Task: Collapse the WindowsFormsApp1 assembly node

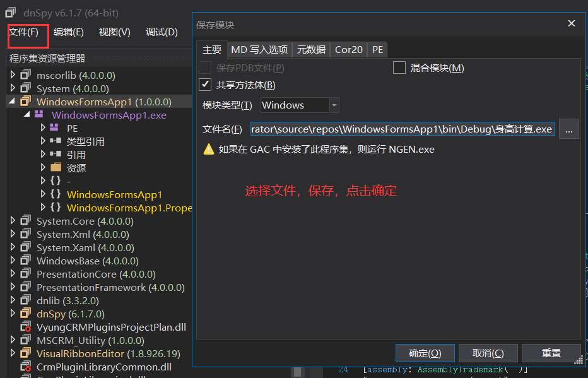Action: 13,102
